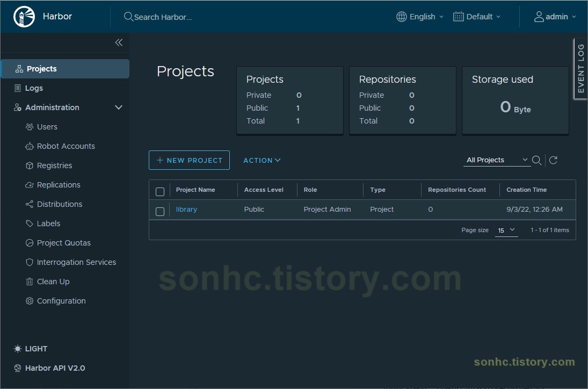Viewport: 588px width, 389px height.
Task: Click the Interrogation Services shield icon
Action: (x=29, y=262)
